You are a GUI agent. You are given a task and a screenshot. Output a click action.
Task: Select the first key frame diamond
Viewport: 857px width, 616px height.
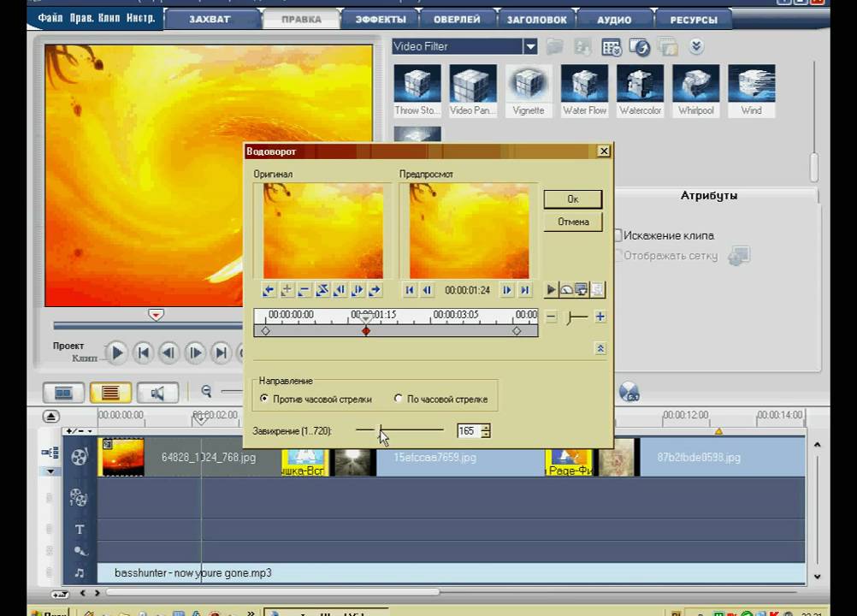point(266,331)
